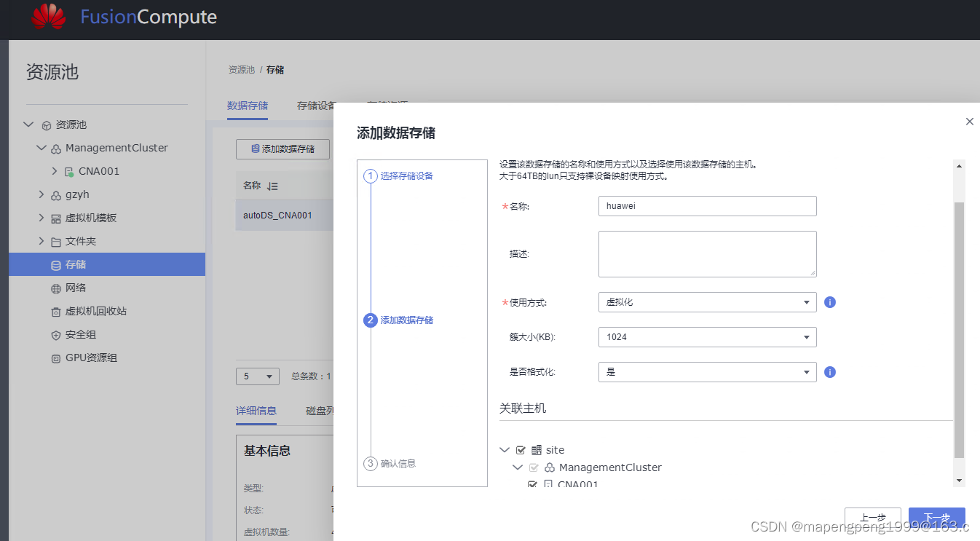This screenshot has width=980, height=541.
Task: Collapse the site node in host tree
Action: tap(505, 450)
